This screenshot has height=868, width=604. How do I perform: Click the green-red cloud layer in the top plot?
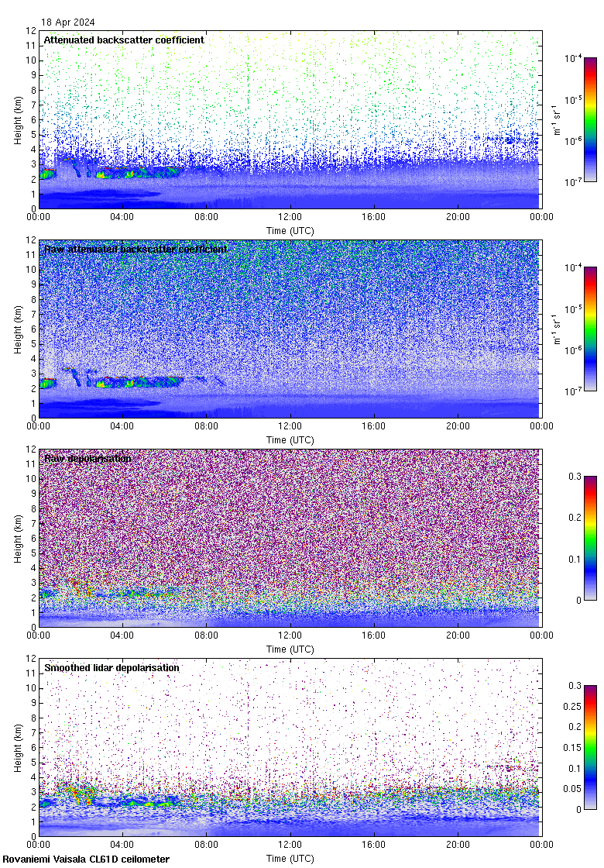tap(132, 172)
